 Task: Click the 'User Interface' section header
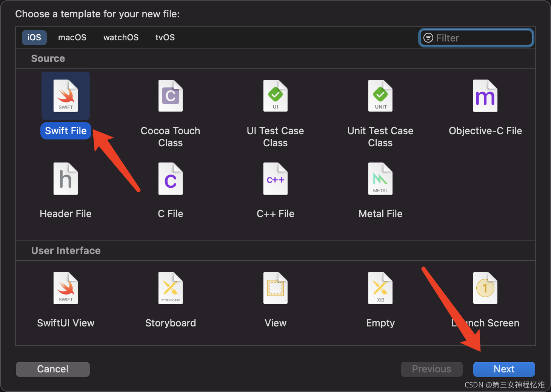(66, 251)
